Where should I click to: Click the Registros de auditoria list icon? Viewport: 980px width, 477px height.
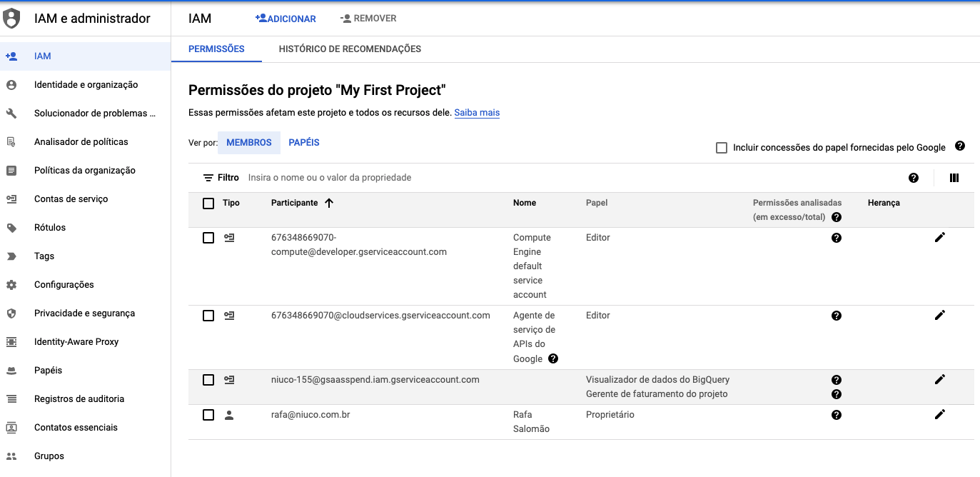coord(11,399)
